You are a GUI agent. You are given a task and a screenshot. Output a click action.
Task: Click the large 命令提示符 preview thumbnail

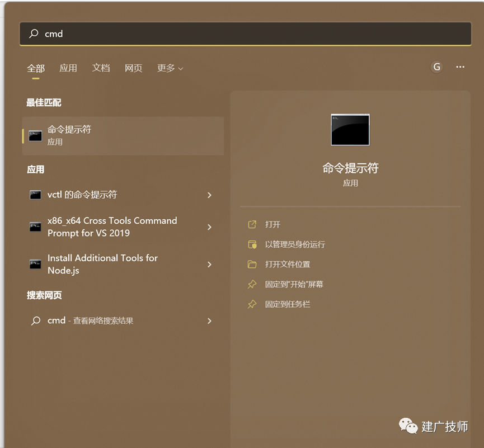pos(350,130)
